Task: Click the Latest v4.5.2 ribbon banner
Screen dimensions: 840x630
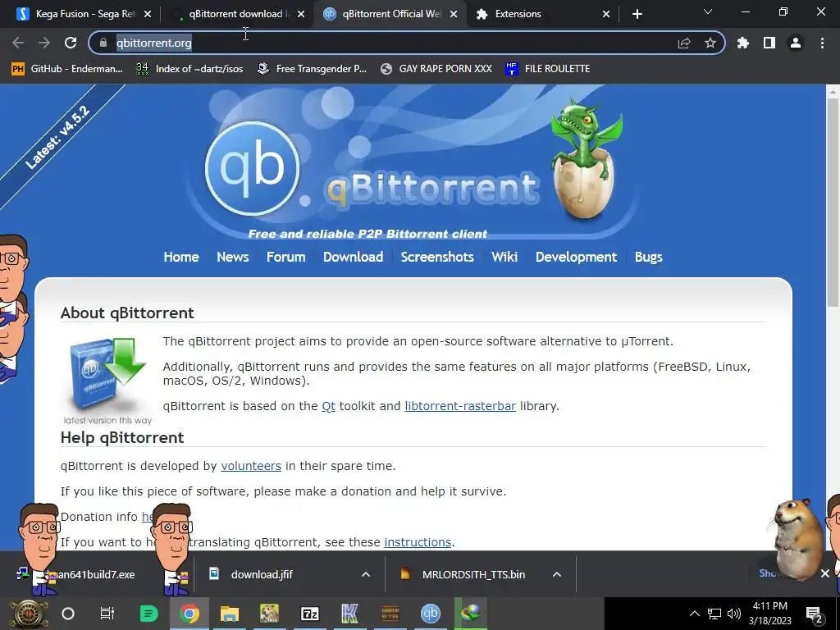Action: [57, 138]
